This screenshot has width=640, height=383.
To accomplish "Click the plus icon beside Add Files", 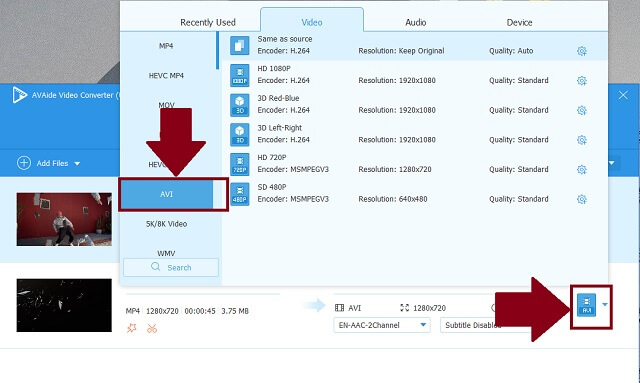I will pyautogui.click(x=24, y=163).
